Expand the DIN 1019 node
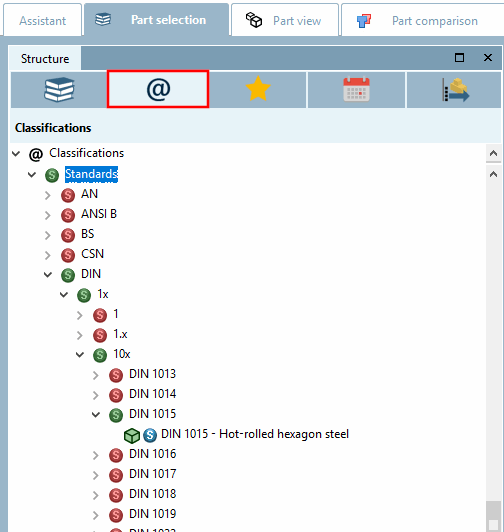Screen dimensions: 504x532 pyautogui.click(x=96, y=515)
